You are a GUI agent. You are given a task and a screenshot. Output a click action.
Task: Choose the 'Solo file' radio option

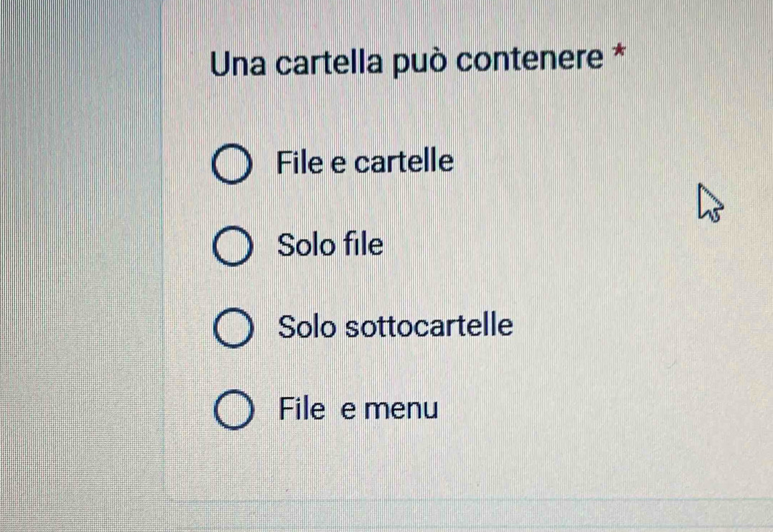[x=233, y=246]
